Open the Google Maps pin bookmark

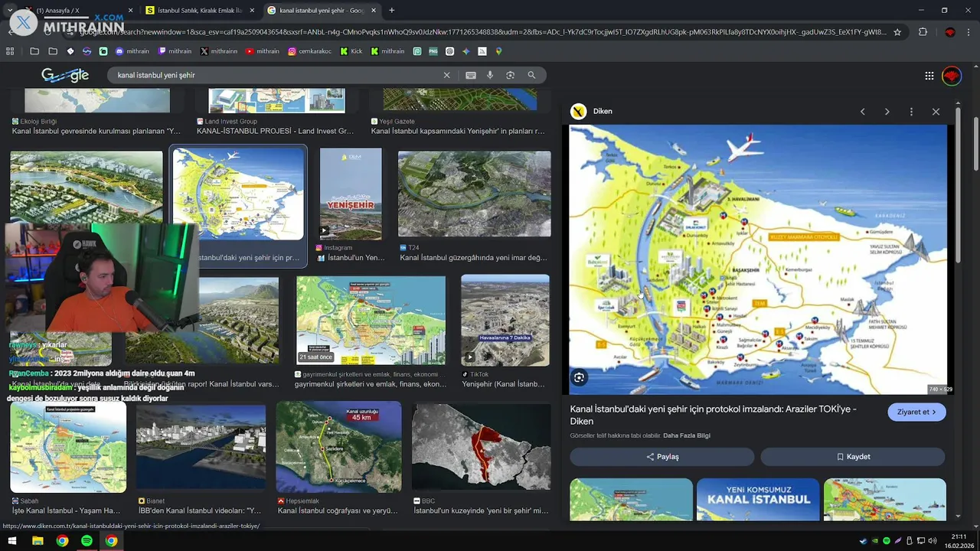point(498,51)
